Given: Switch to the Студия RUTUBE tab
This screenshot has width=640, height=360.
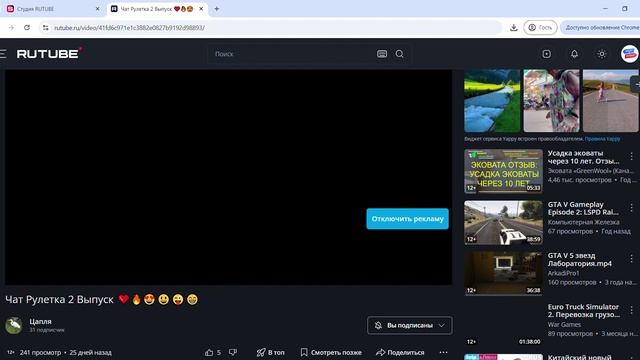Looking at the screenshot, I should pos(52,9).
